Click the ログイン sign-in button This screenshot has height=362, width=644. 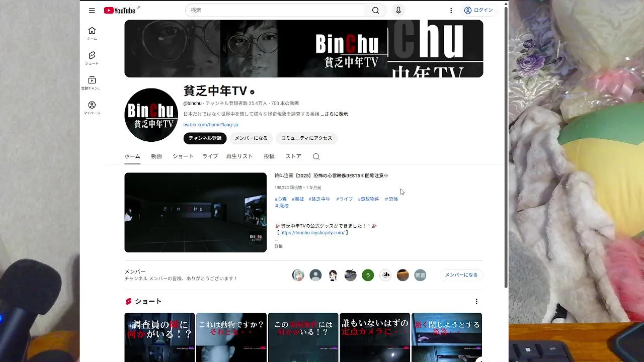coord(478,10)
